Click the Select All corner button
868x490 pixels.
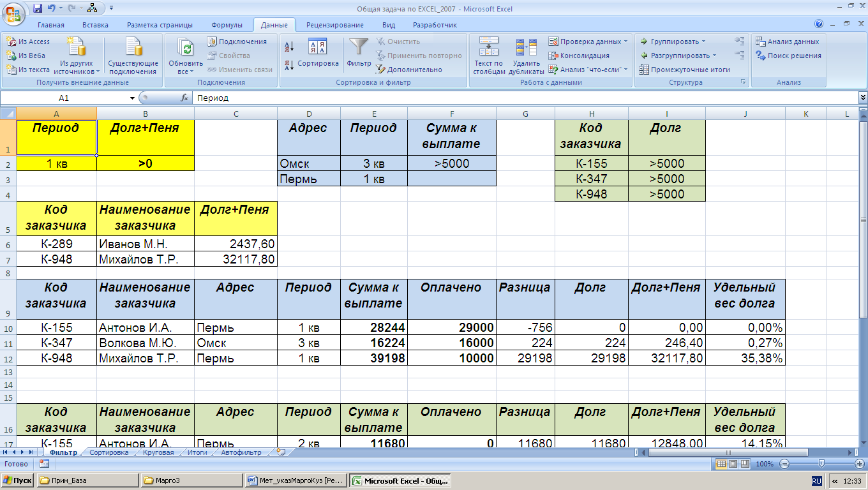pyautogui.click(x=8, y=114)
